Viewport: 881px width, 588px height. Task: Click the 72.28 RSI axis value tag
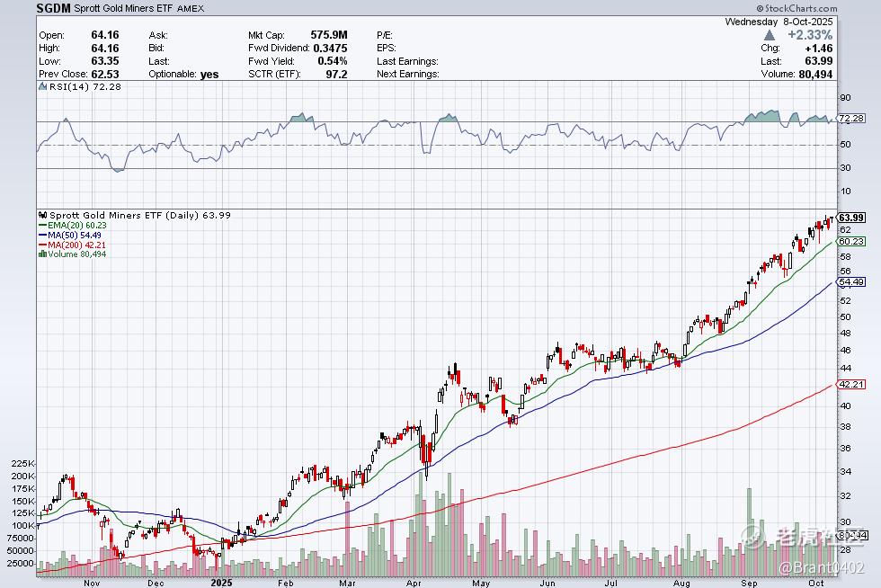[x=851, y=118]
